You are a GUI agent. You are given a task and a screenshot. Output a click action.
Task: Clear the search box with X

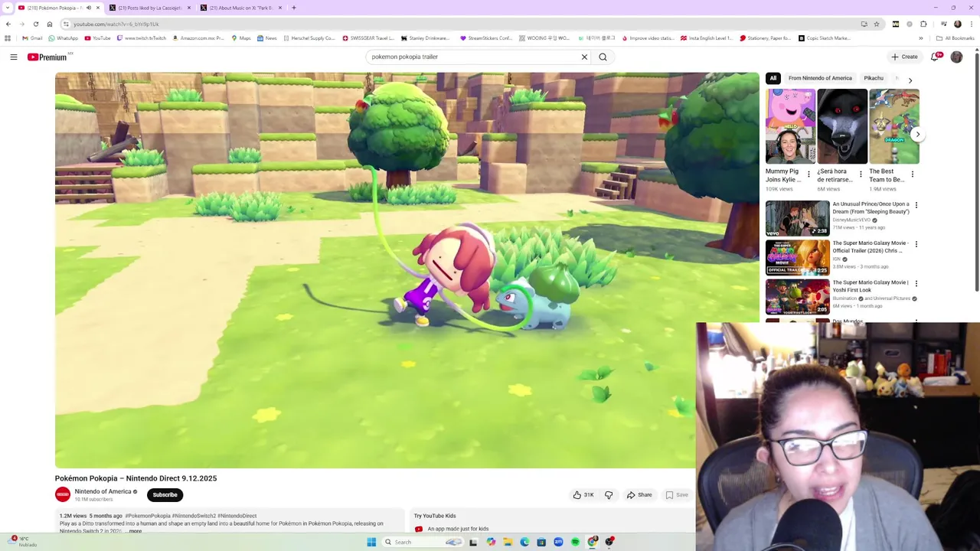[x=584, y=57]
